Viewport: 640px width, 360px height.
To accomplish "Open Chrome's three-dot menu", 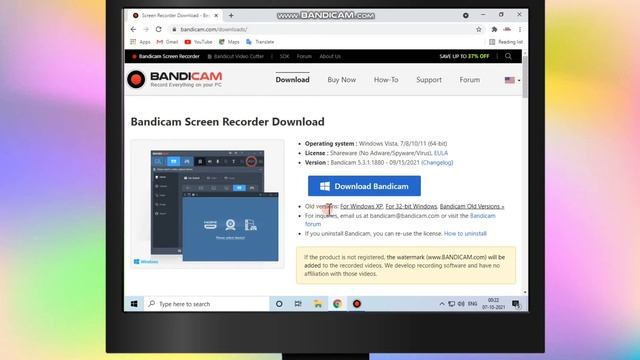I will pos(520,29).
